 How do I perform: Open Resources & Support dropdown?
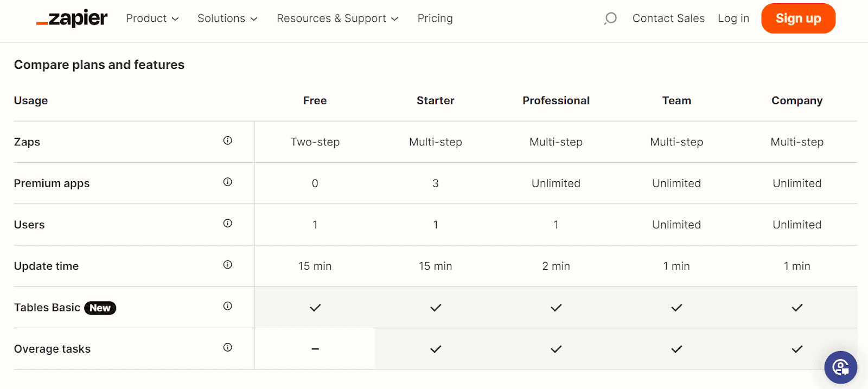pyautogui.click(x=337, y=18)
